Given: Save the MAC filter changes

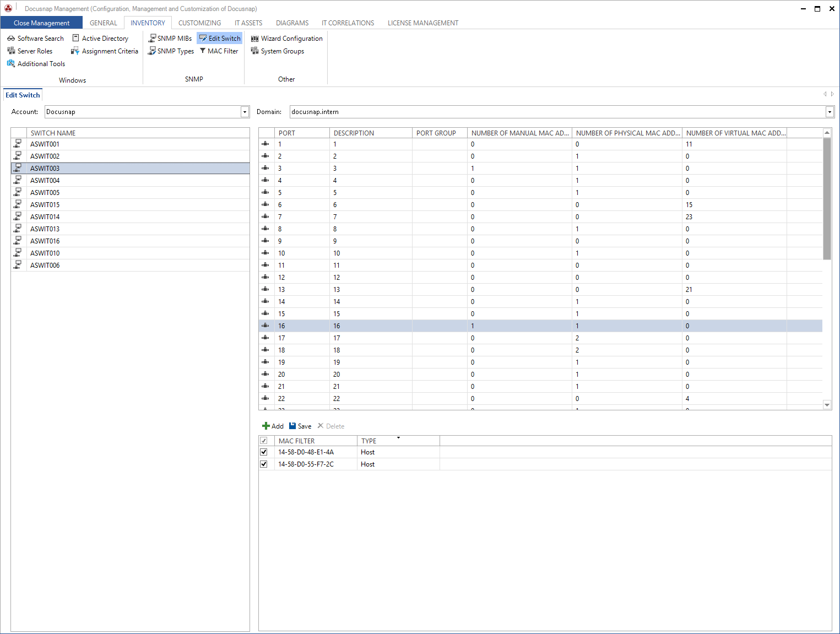Looking at the screenshot, I should [x=300, y=426].
